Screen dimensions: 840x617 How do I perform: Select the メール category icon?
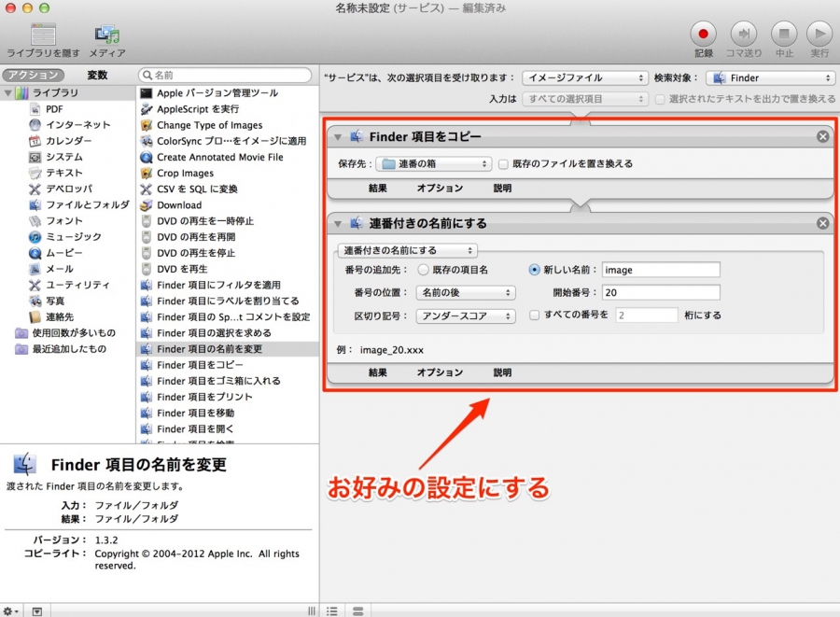coord(35,269)
